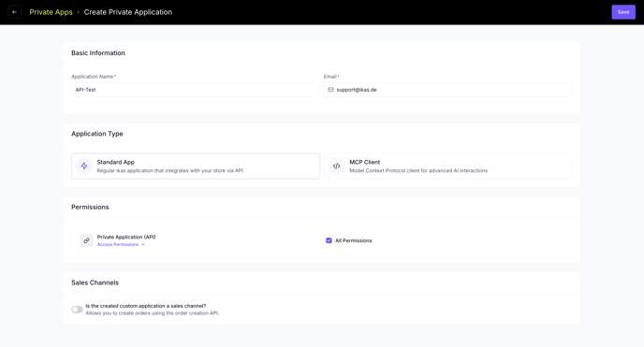Select the Standard App type card

tap(196, 166)
